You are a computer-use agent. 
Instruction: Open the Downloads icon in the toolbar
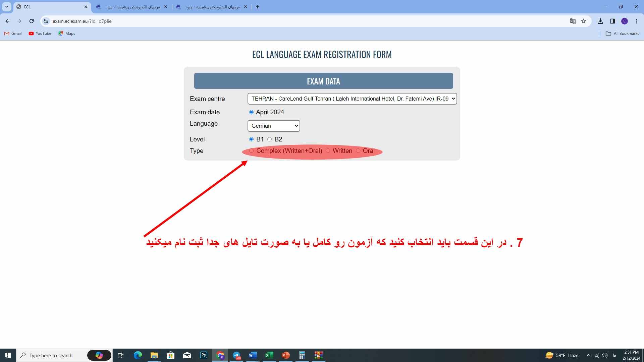[600, 21]
